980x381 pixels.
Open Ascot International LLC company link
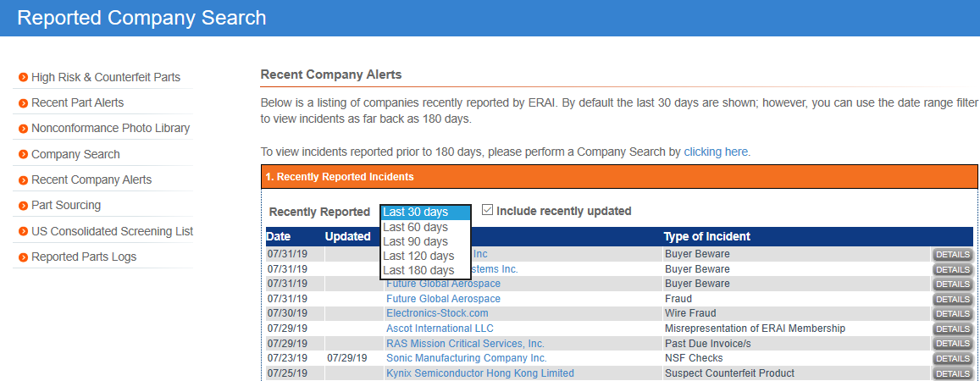pos(440,329)
